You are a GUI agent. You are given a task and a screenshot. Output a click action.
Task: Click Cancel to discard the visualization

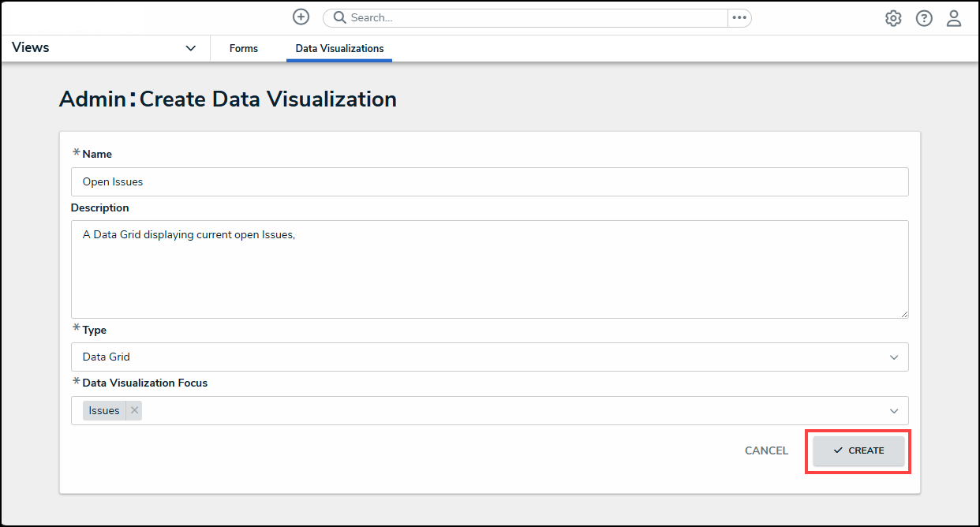click(766, 450)
